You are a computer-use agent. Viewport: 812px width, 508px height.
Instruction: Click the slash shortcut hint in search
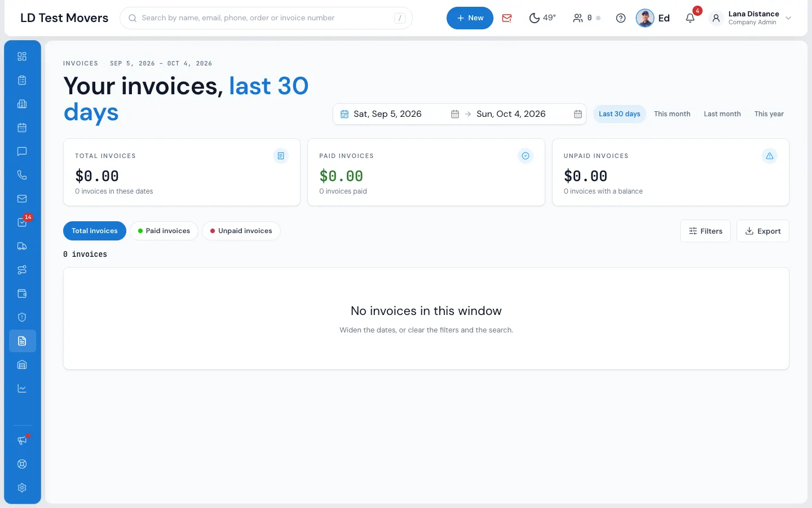tap(400, 18)
